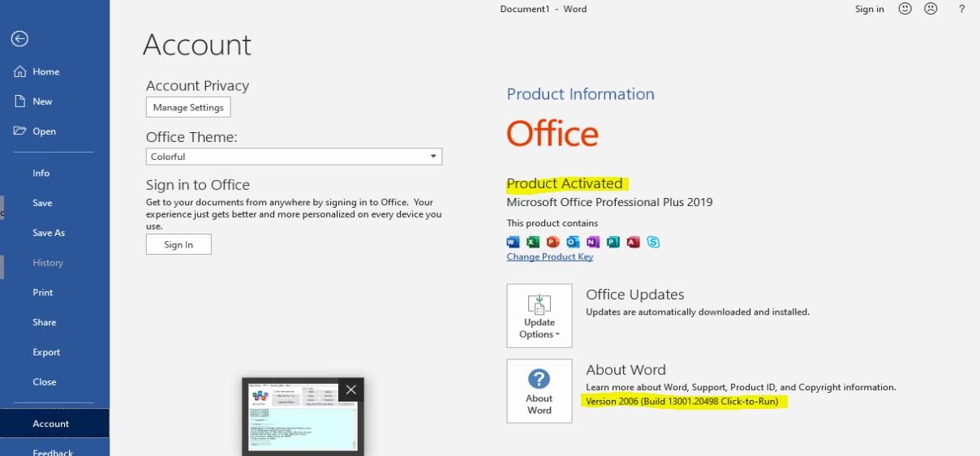980x456 pixels.
Task: Click Sign in at the title bar
Action: coord(870,9)
